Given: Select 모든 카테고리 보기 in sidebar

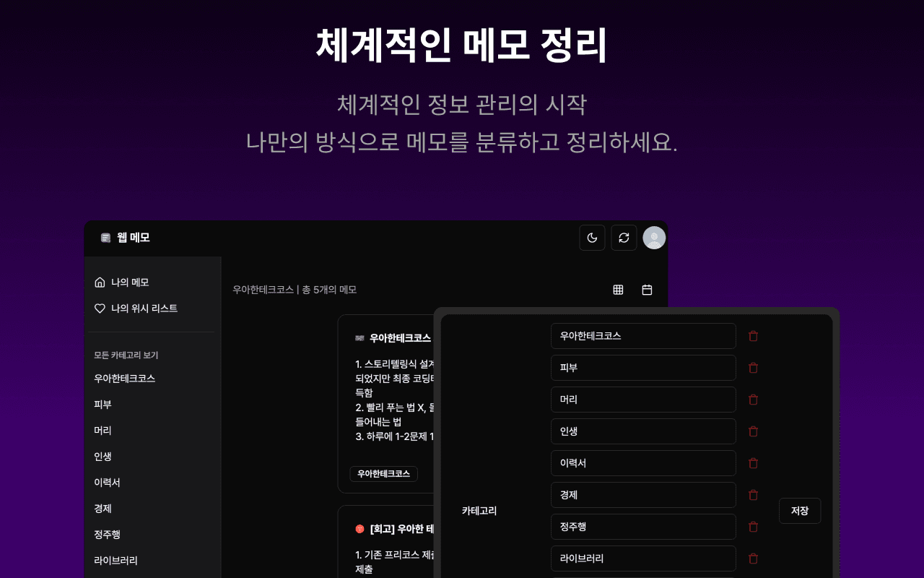Looking at the screenshot, I should pyautogui.click(x=126, y=355).
